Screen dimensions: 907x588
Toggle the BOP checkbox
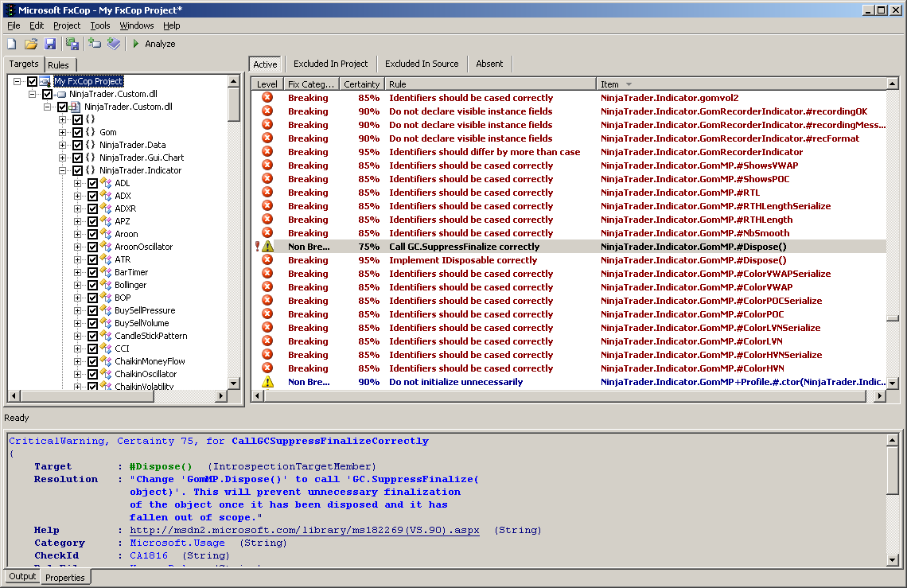[92, 298]
